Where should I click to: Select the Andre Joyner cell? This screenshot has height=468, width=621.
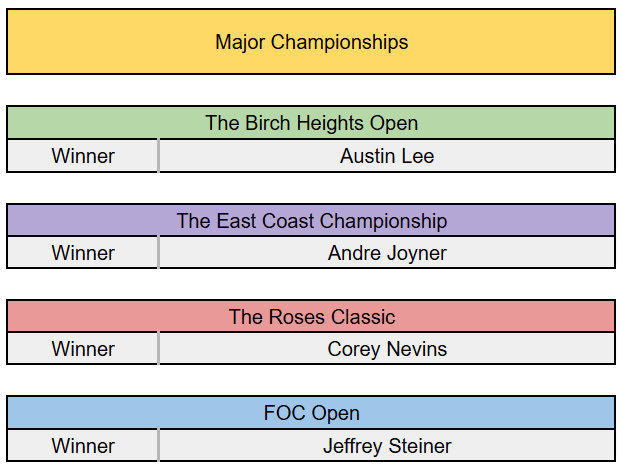[x=387, y=253]
